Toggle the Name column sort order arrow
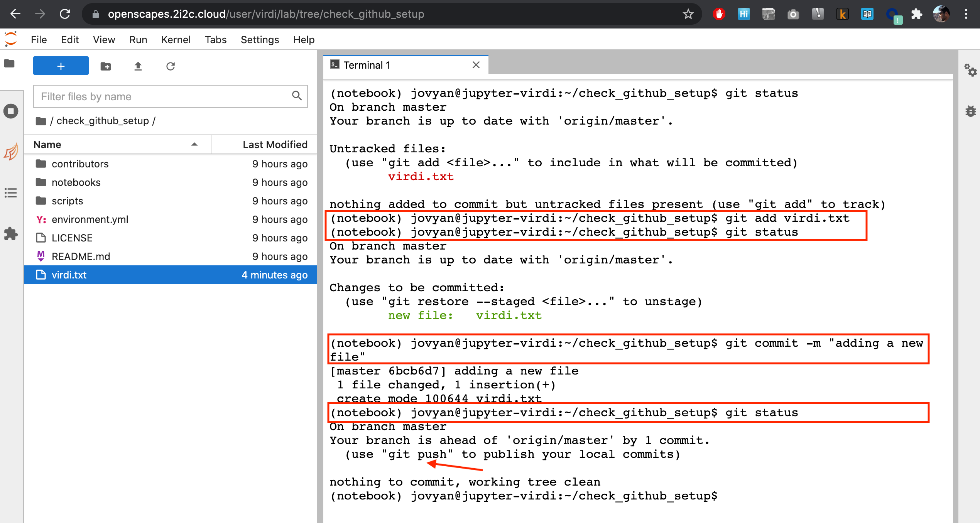This screenshot has width=980, height=523. tap(194, 144)
